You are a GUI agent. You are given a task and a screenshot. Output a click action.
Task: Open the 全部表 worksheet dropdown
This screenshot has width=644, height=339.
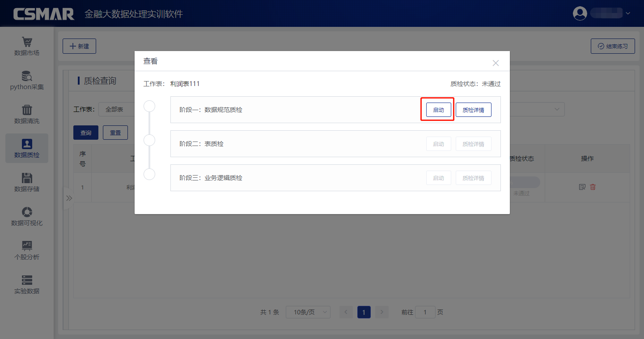tap(116, 109)
